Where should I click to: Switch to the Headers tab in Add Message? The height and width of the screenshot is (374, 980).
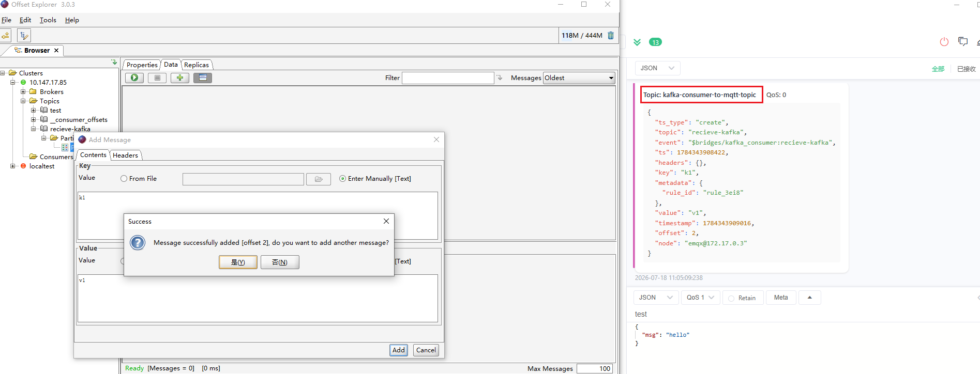coord(125,155)
